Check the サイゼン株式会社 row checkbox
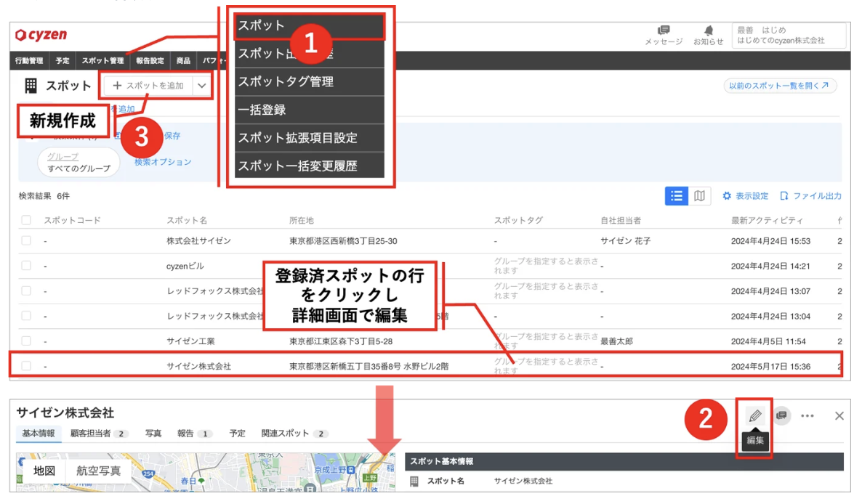Viewport: 862px width, 504px height. (x=26, y=366)
